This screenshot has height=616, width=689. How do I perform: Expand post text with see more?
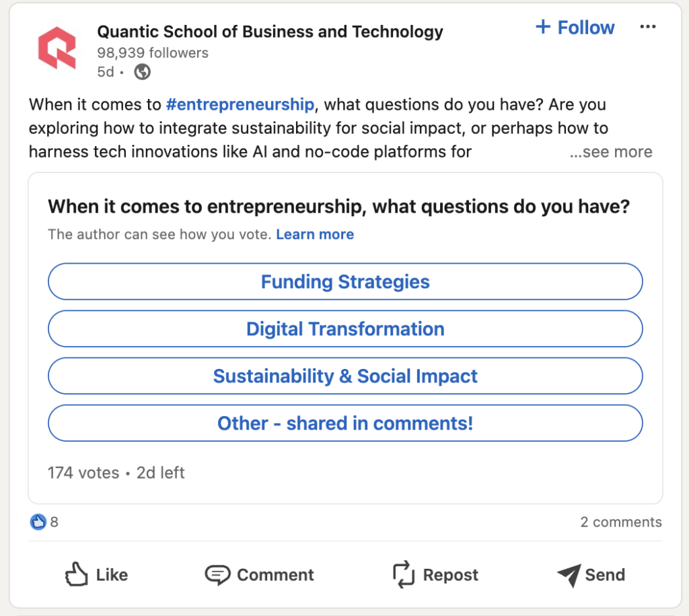click(x=611, y=151)
